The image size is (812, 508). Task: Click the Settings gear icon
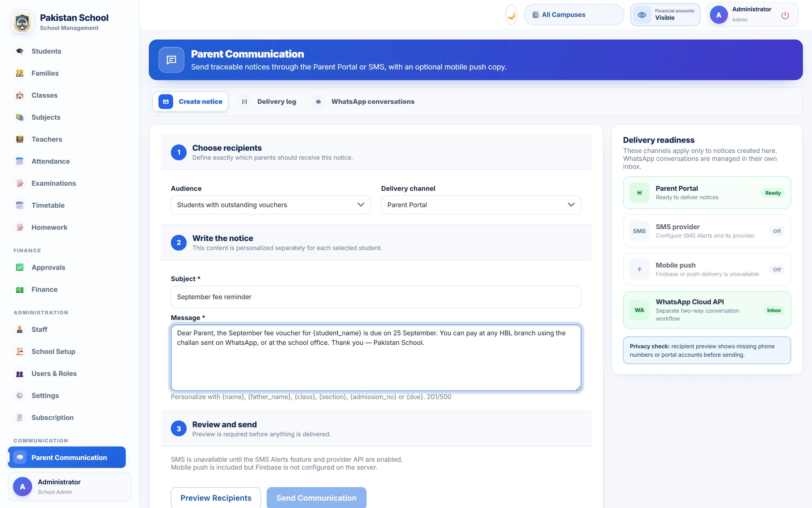(20, 395)
